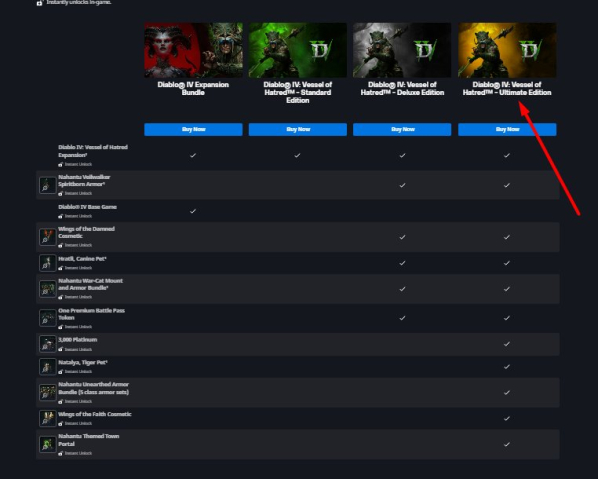View the Nahantu Unearthed Armor Bundle icon
The image size is (598, 479).
point(48,392)
